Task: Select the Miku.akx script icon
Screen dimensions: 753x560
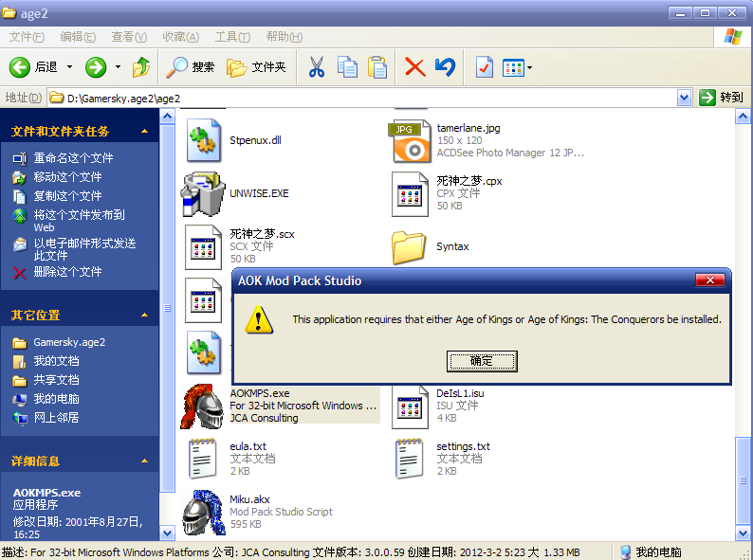Action: tap(204, 512)
